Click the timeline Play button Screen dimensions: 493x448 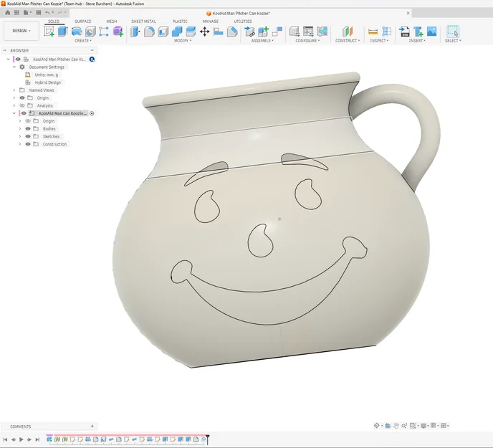pyautogui.click(x=21, y=439)
